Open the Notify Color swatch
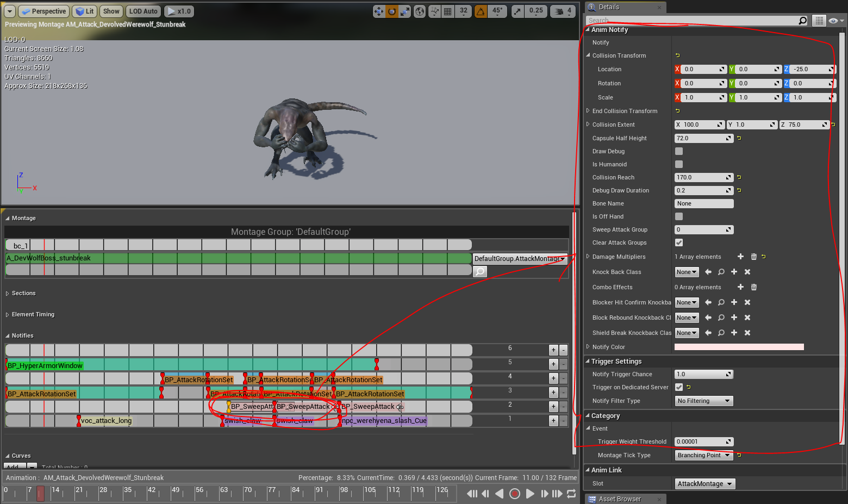Viewport: 848px width, 504px height. click(739, 347)
